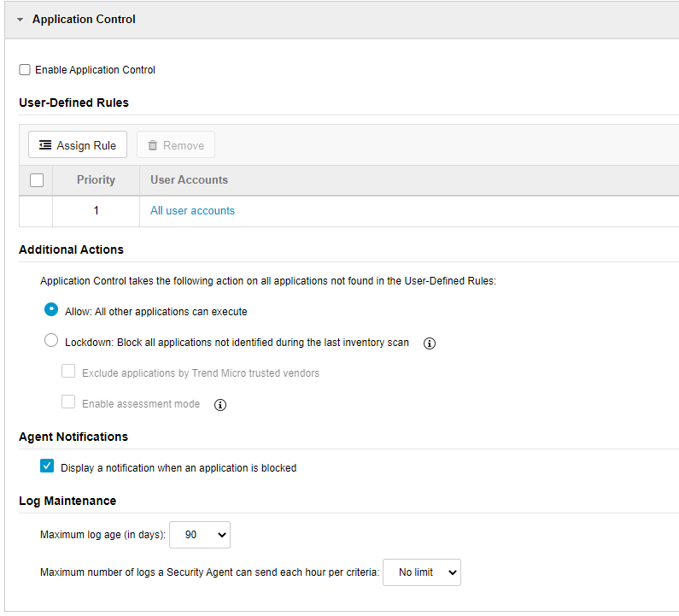Select the Allow: All other applications radio button
The width and height of the screenshot is (679, 616).
51,310
